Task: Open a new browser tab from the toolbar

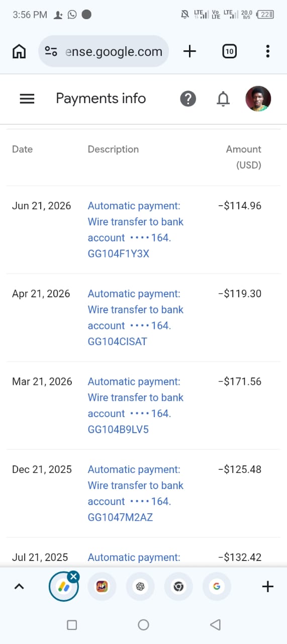Action: [189, 51]
